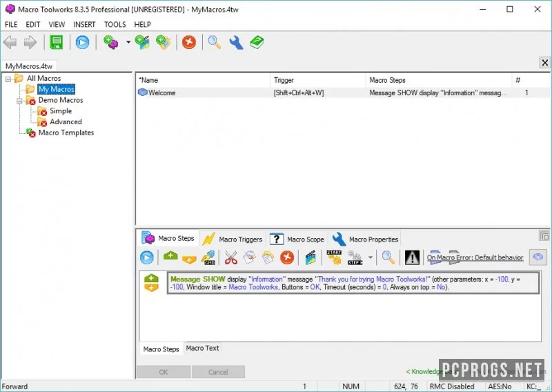Open the dropdown arrow next to the STEP icon
Screen dimensions: 552x392
pos(371,258)
